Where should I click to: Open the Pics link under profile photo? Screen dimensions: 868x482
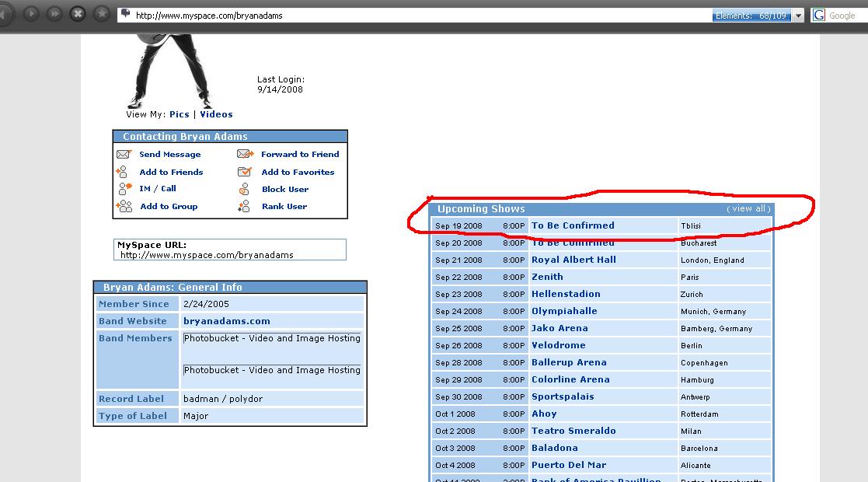click(x=180, y=114)
